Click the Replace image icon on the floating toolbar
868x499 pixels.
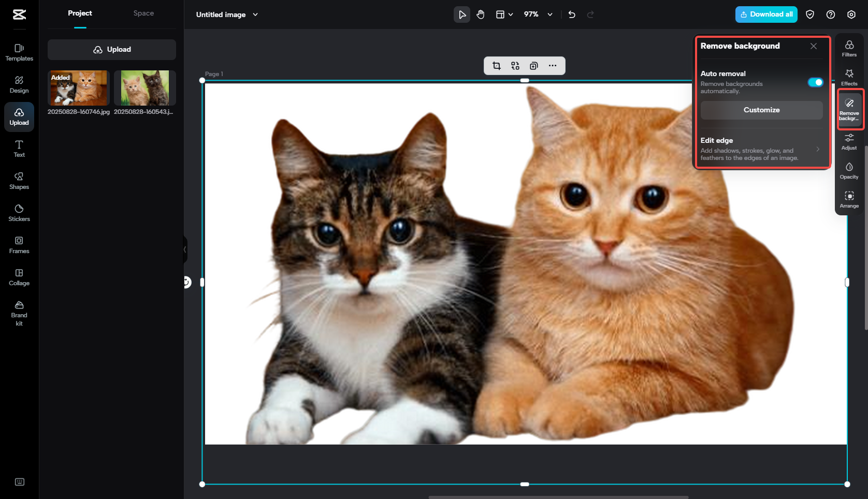tap(515, 66)
